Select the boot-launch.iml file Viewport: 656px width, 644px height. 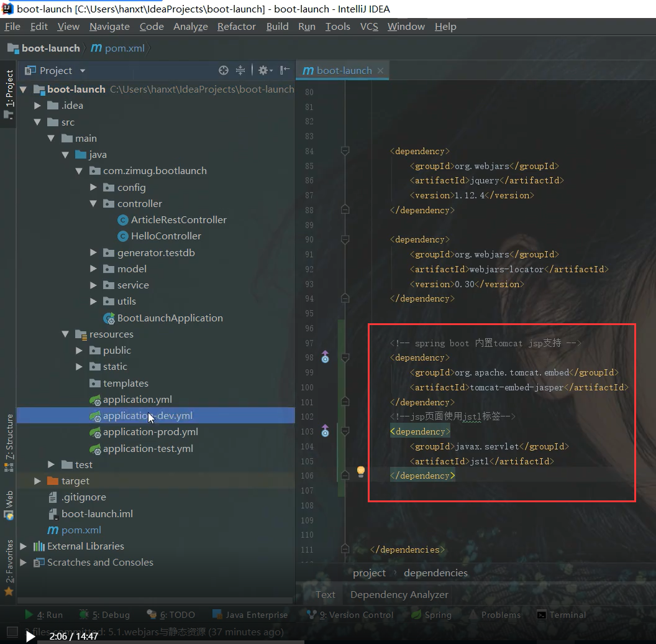point(90,514)
